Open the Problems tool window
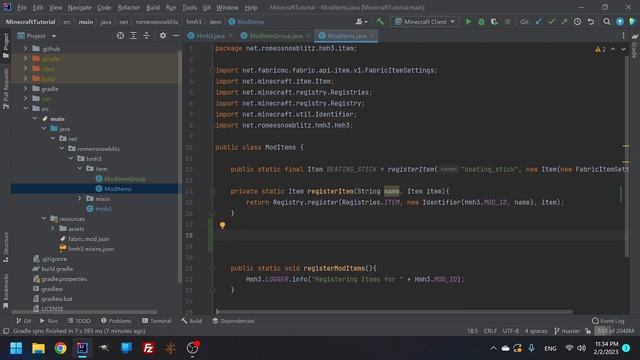The image size is (640, 360). pos(116,321)
